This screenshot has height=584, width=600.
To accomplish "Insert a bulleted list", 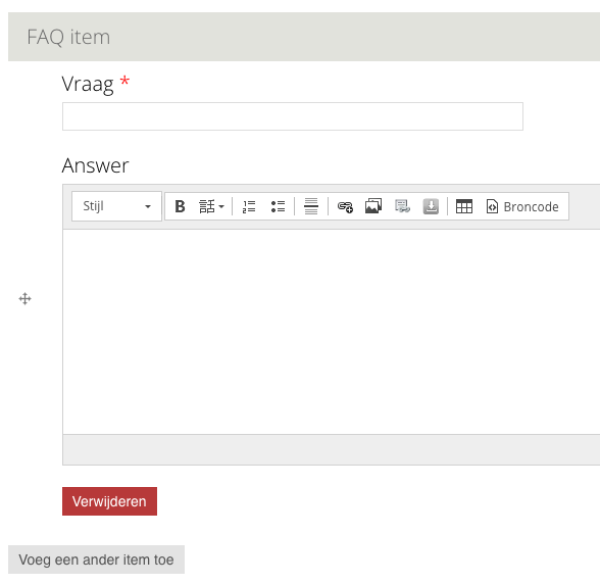I will [x=278, y=207].
